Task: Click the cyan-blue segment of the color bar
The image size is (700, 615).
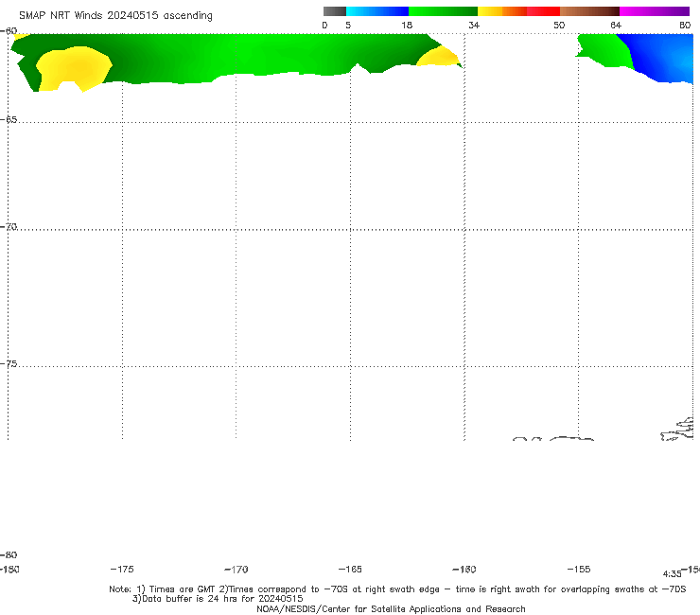Action: (x=377, y=11)
